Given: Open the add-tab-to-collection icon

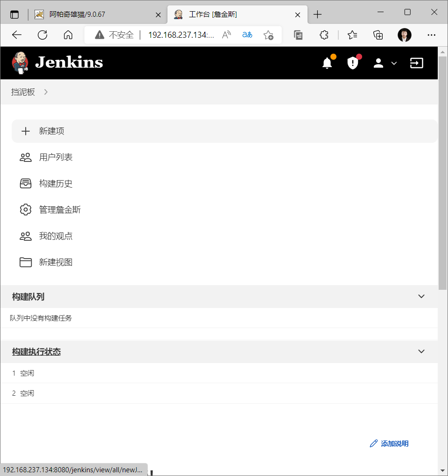Looking at the screenshot, I should pyautogui.click(x=378, y=35).
